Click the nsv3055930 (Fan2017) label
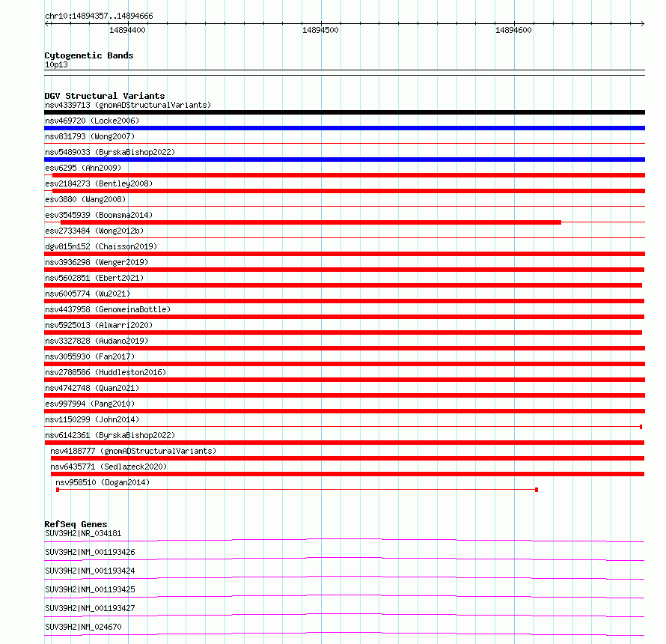The image size is (666, 644). pos(90,356)
